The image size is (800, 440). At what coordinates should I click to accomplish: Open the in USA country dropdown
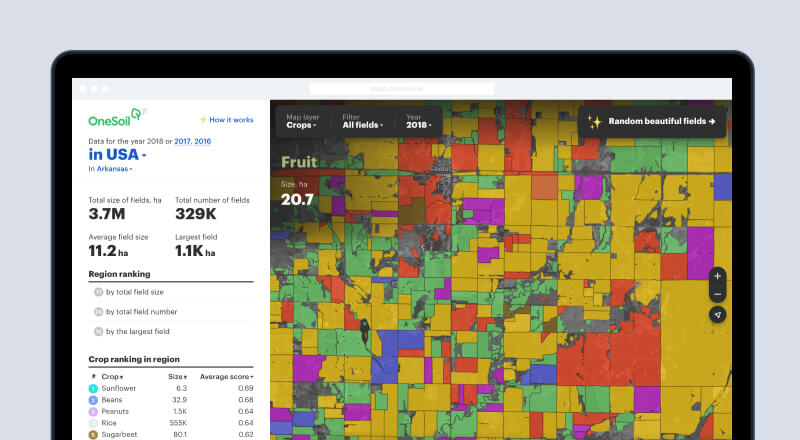(117, 155)
